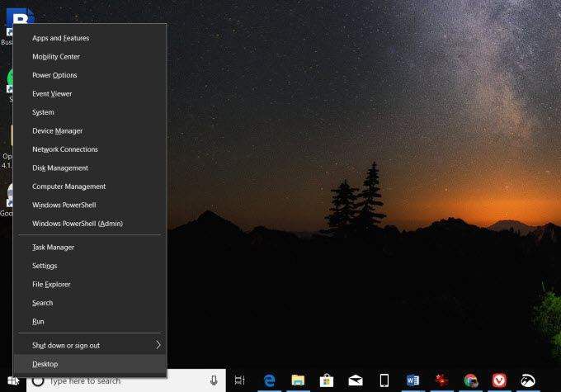
Task: Click the microphone icon in the search box
Action: 214,380
